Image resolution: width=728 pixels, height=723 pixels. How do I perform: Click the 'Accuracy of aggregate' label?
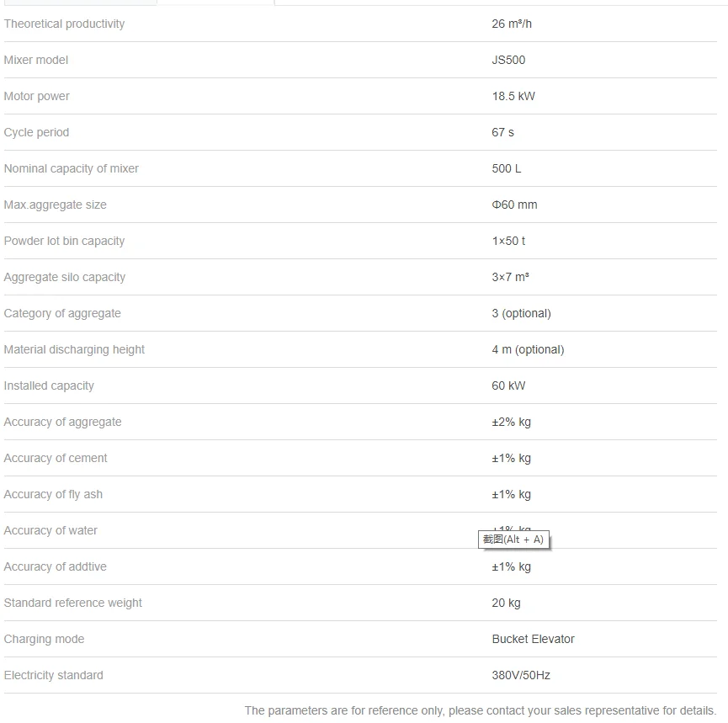[62, 422]
